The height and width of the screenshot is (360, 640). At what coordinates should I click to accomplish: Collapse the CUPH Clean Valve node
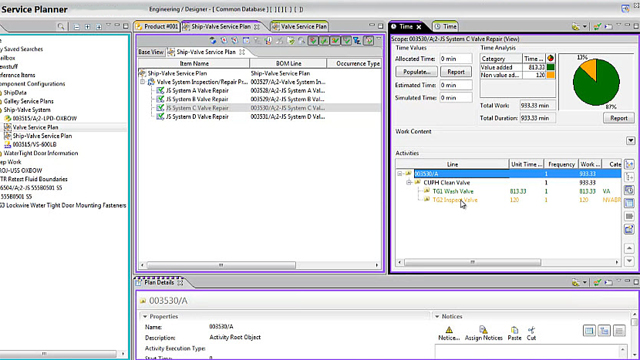click(409, 182)
